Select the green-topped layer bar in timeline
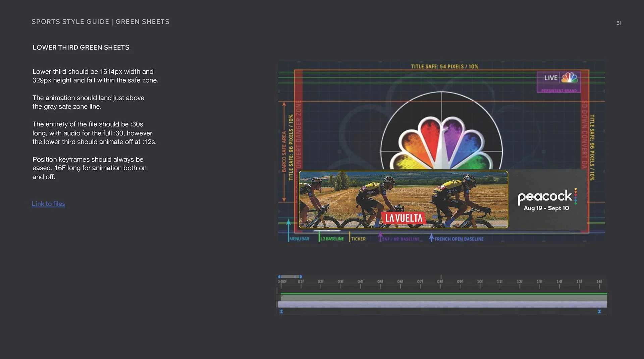644x359 pixels. [444, 297]
